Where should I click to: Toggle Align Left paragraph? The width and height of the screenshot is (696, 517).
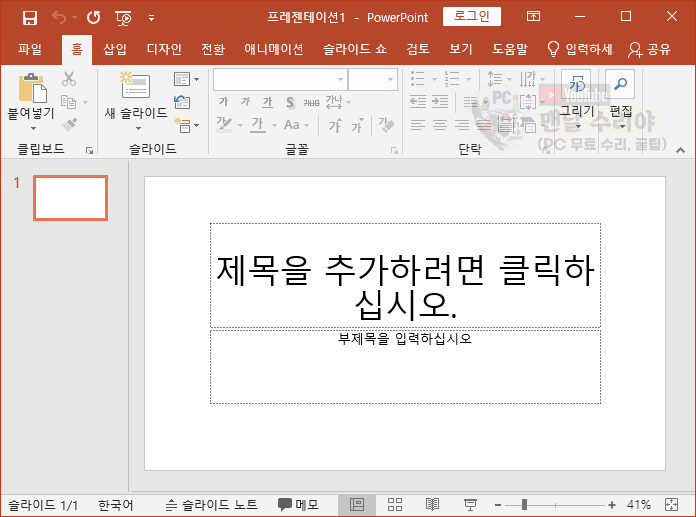click(x=417, y=125)
